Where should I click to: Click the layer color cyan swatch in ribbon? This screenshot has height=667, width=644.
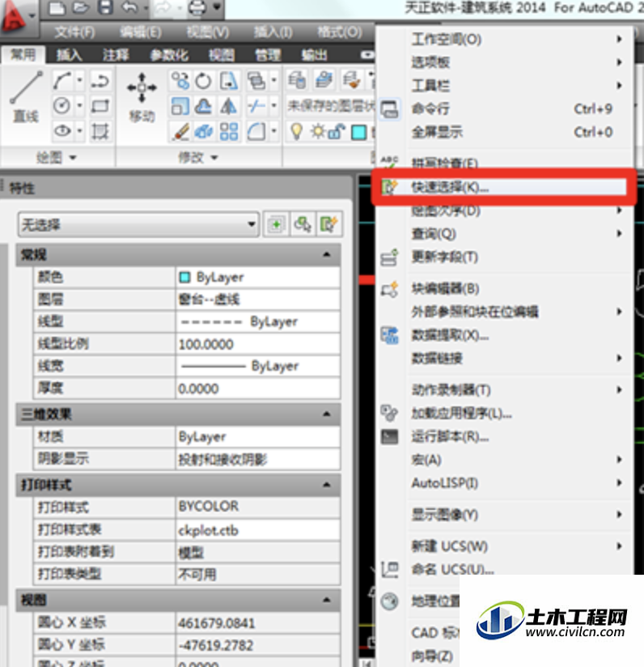click(358, 132)
